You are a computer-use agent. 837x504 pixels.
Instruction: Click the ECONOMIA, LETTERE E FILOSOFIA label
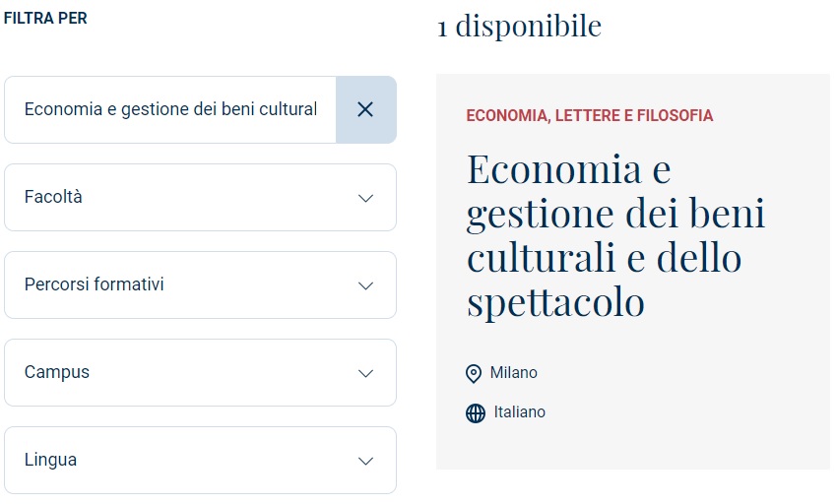(x=589, y=115)
